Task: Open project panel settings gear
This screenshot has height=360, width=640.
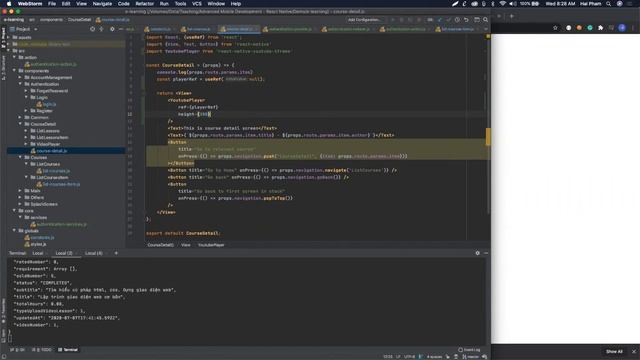Action: click(x=112, y=29)
